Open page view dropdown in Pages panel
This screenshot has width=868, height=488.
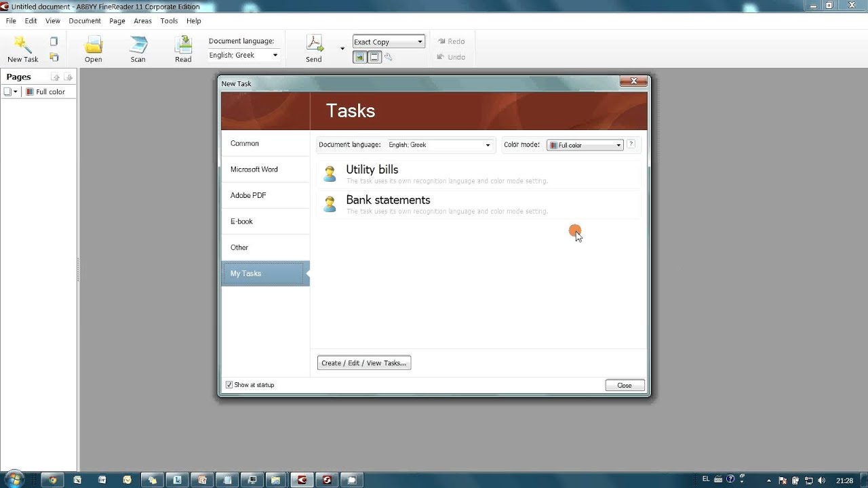(x=11, y=91)
